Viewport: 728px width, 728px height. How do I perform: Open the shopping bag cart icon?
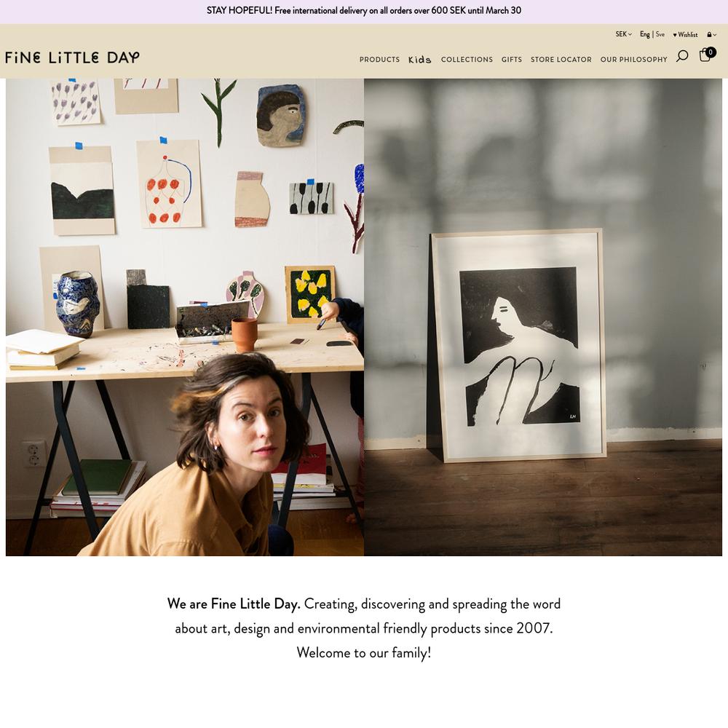[x=705, y=55]
